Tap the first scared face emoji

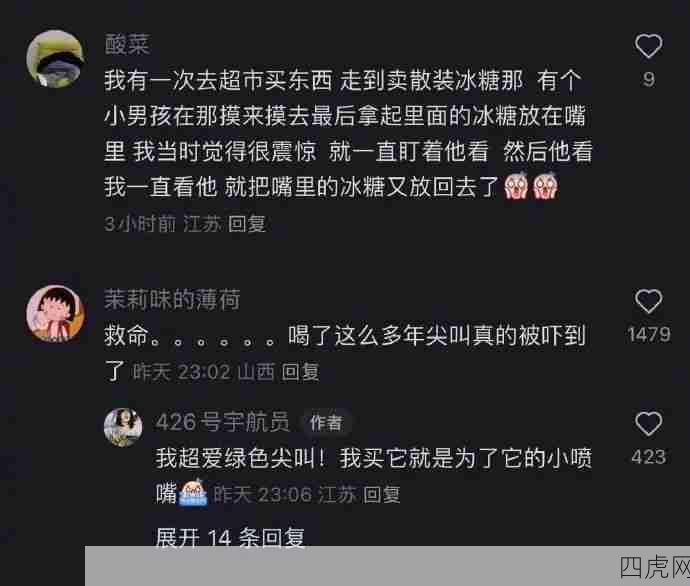516,187
